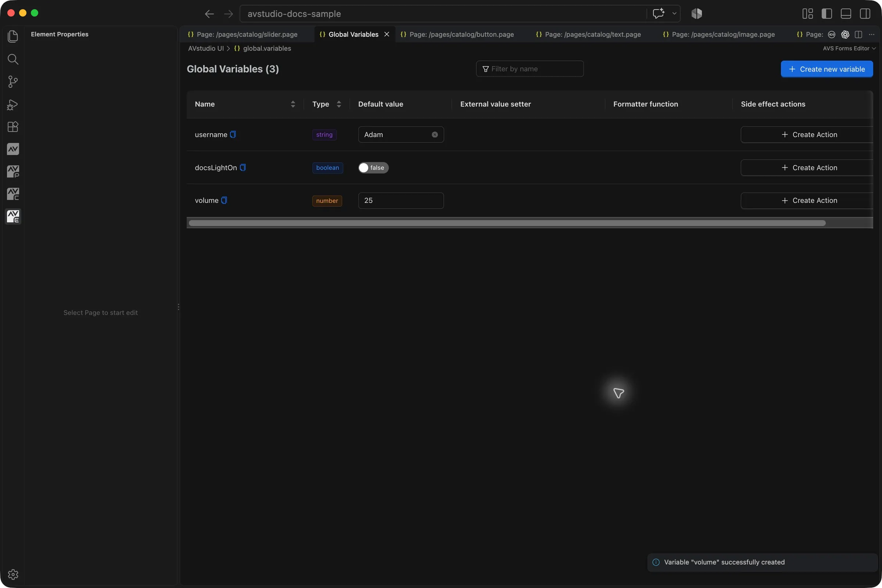This screenshot has height=588, width=882.
Task: Open Run and Debug sidebar icon
Action: 13,104
